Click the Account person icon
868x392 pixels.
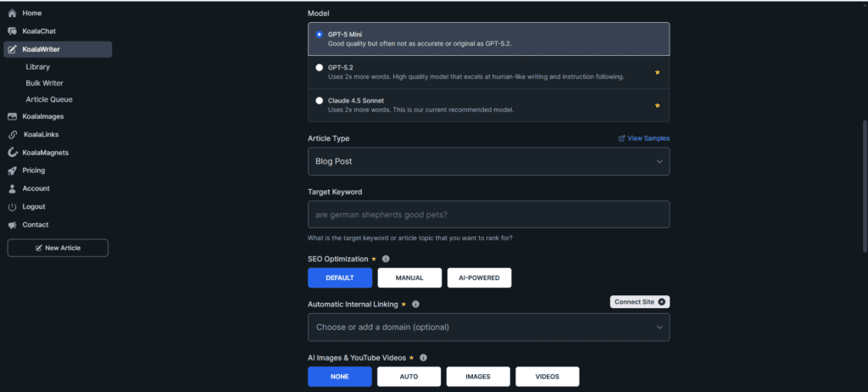click(12, 188)
